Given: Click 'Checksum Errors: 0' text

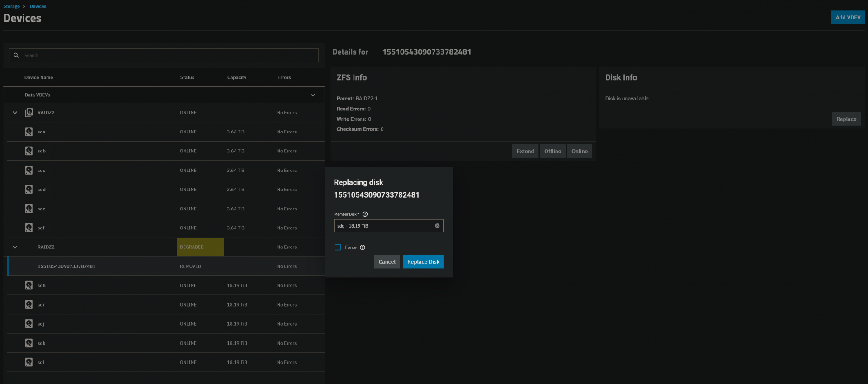Looking at the screenshot, I should tap(360, 129).
